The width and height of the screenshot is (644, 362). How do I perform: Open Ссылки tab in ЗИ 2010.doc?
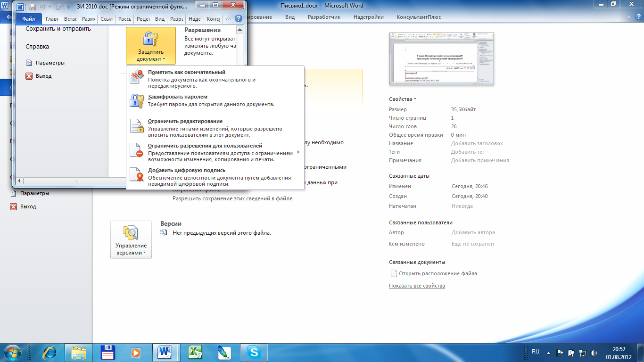(x=106, y=19)
